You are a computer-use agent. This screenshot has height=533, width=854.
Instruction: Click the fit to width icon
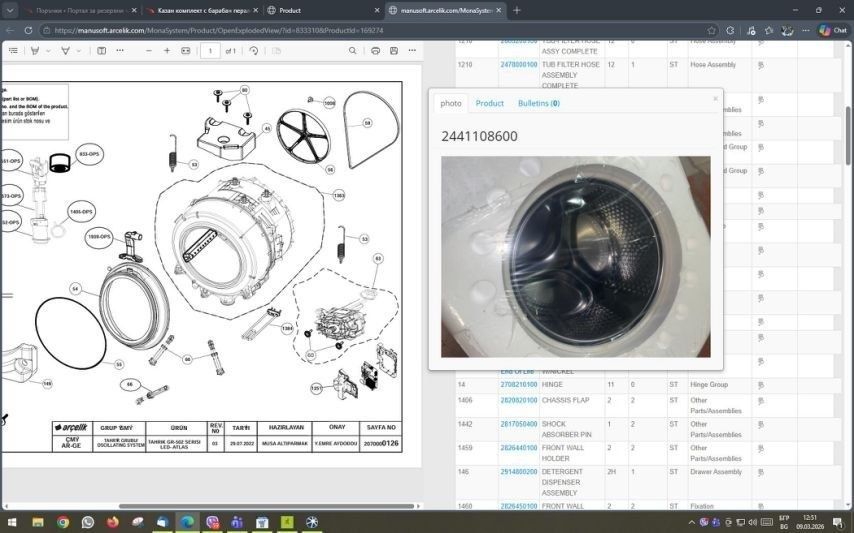click(186, 51)
